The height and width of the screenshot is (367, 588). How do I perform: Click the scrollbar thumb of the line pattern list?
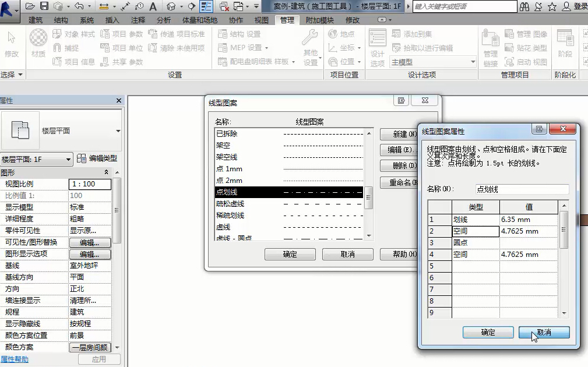(x=368, y=201)
